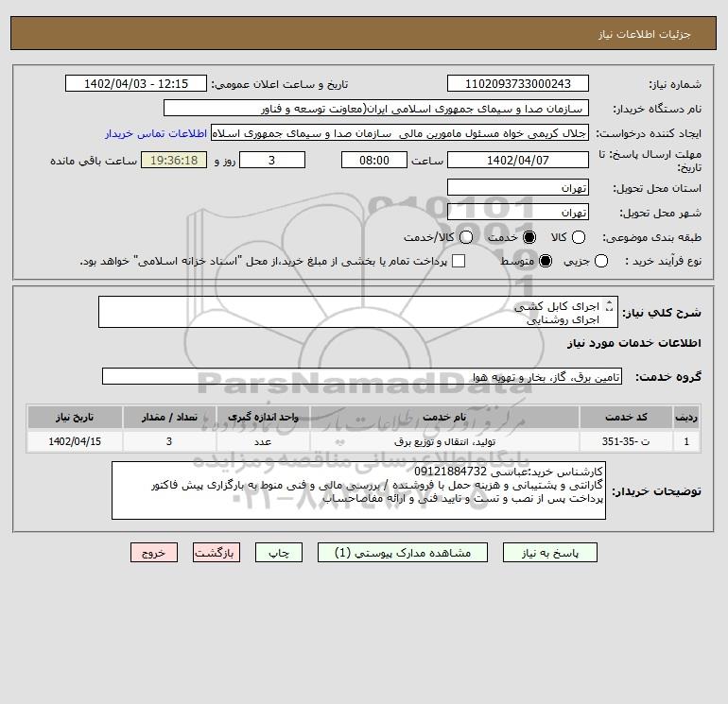
Task: Click the بازگشت back button
Action: pyautogui.click(x=217, y=553)
